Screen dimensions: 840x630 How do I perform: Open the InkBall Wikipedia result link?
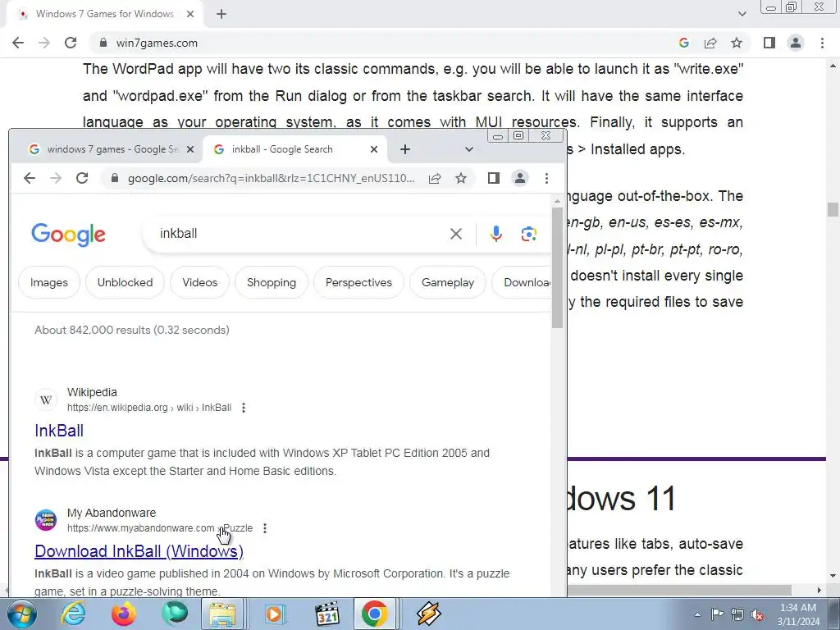click(59, 431)
